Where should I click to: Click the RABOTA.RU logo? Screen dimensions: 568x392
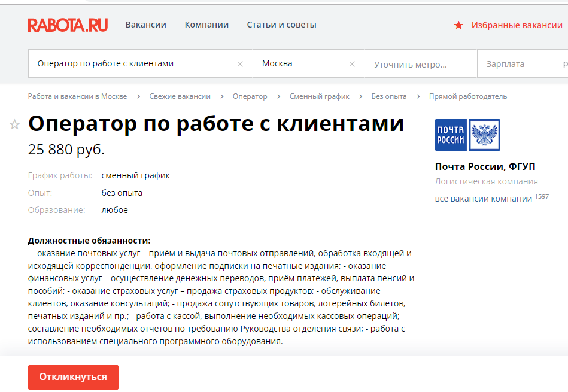click(67, 25)
